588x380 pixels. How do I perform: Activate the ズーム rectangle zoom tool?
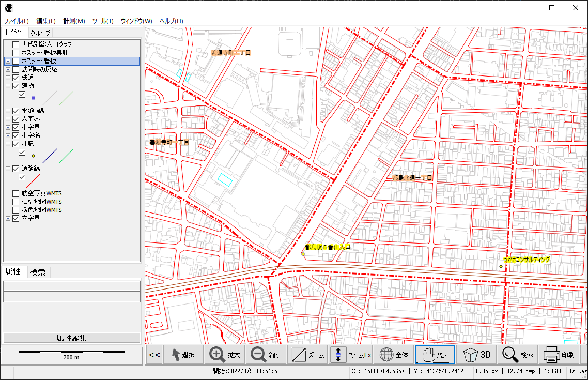pos(308,355)
